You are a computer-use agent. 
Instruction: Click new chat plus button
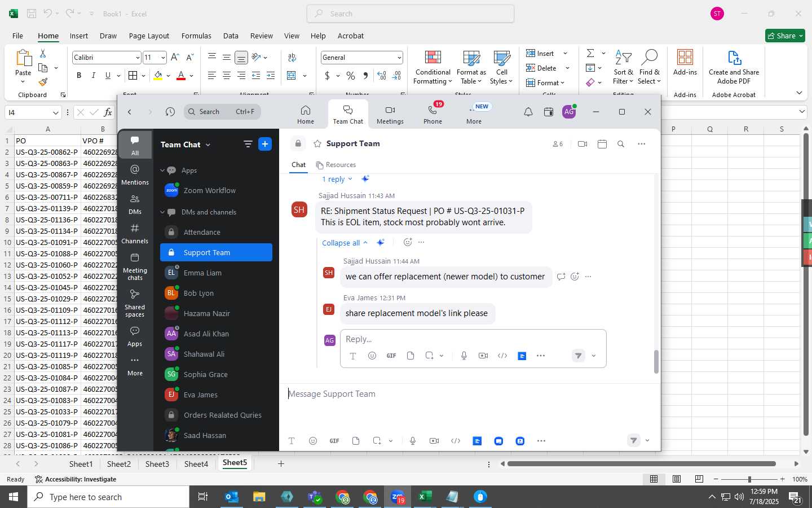coord(265,144)
